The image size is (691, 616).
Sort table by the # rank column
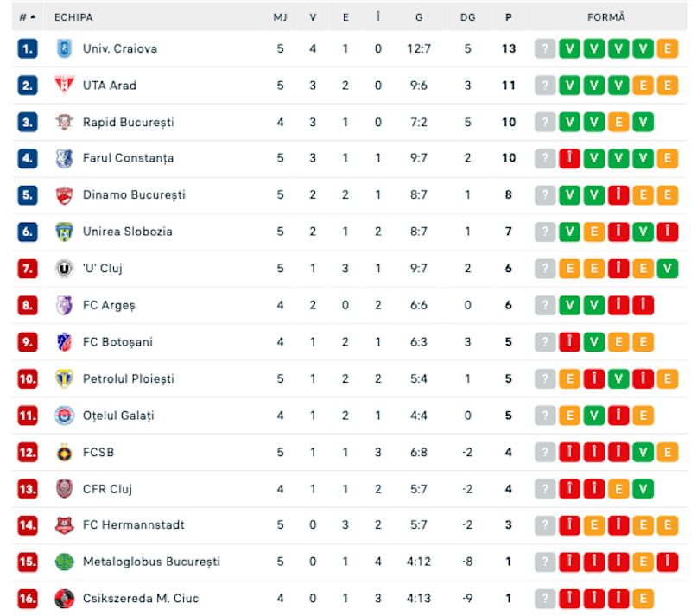28,17
